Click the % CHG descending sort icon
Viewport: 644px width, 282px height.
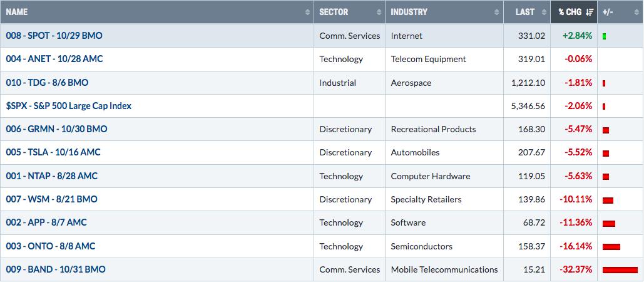pos(590,13)
